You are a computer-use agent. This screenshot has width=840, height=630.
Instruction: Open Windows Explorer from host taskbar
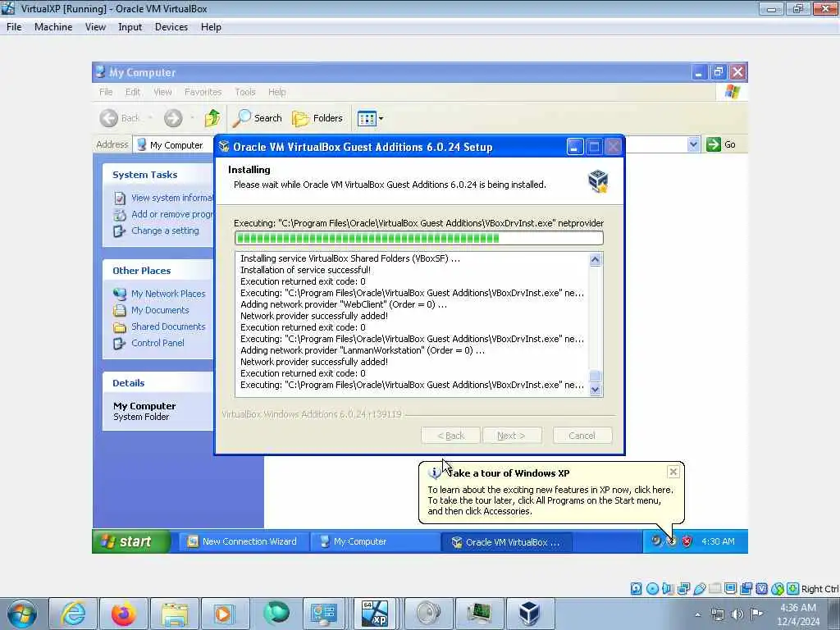pos(175,614)
